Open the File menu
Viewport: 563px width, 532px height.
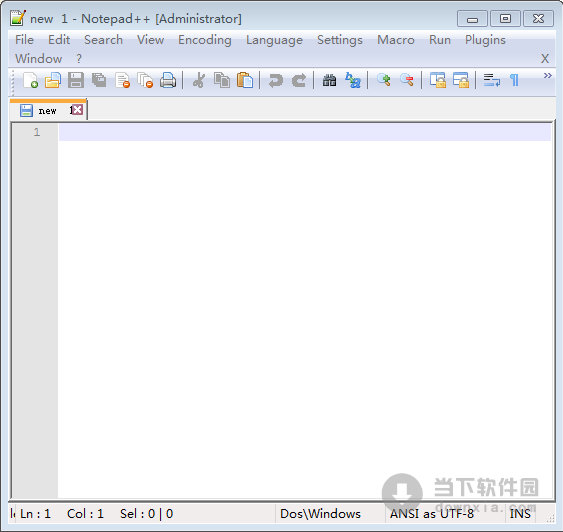click(24, 39)
